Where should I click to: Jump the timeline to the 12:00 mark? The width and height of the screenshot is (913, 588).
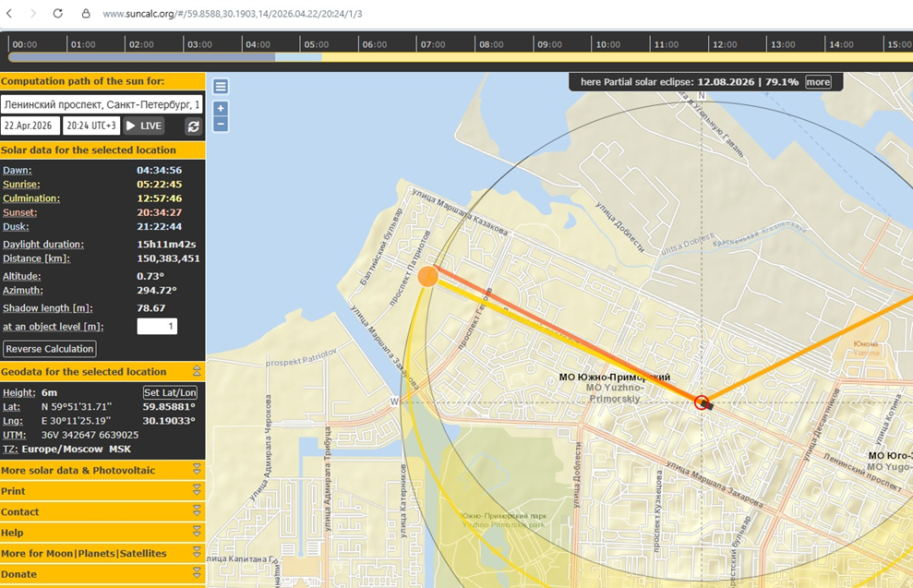coord(725,44)
